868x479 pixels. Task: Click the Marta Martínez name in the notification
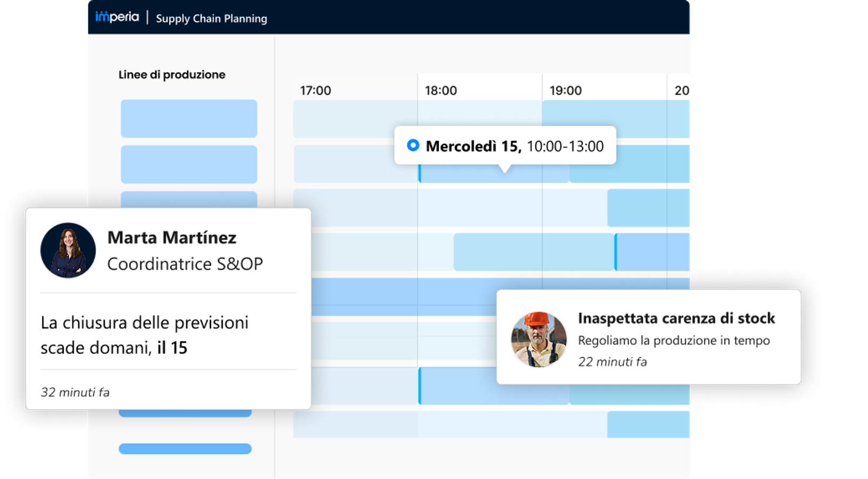(172, 237)
